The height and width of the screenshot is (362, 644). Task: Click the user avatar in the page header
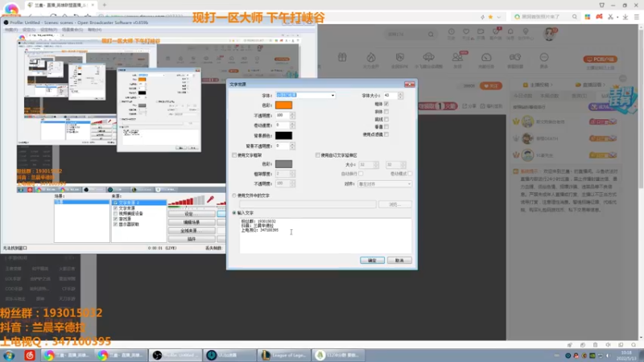coord(549,34)
